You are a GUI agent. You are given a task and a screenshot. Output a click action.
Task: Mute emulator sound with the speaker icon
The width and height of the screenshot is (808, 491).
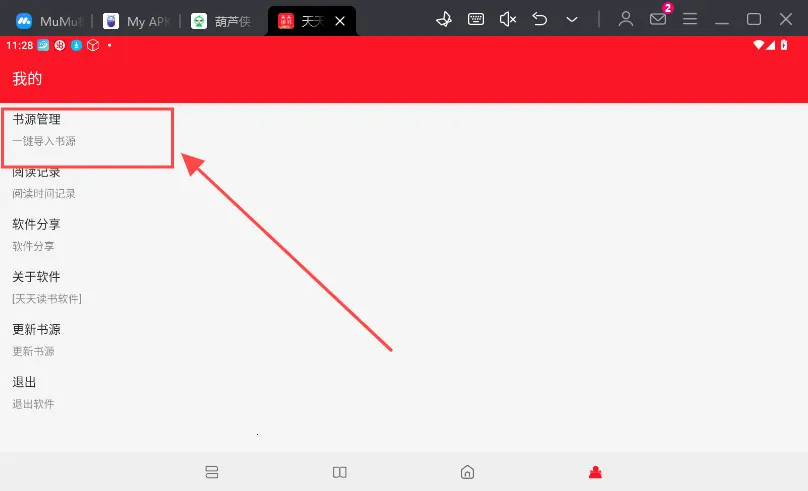click(508, 19)
